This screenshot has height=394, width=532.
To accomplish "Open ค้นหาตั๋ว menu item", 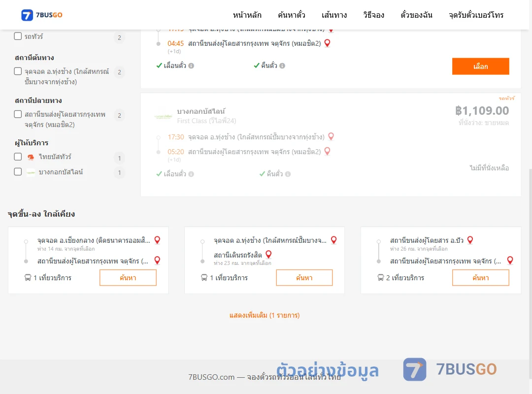I will [292, 15].
